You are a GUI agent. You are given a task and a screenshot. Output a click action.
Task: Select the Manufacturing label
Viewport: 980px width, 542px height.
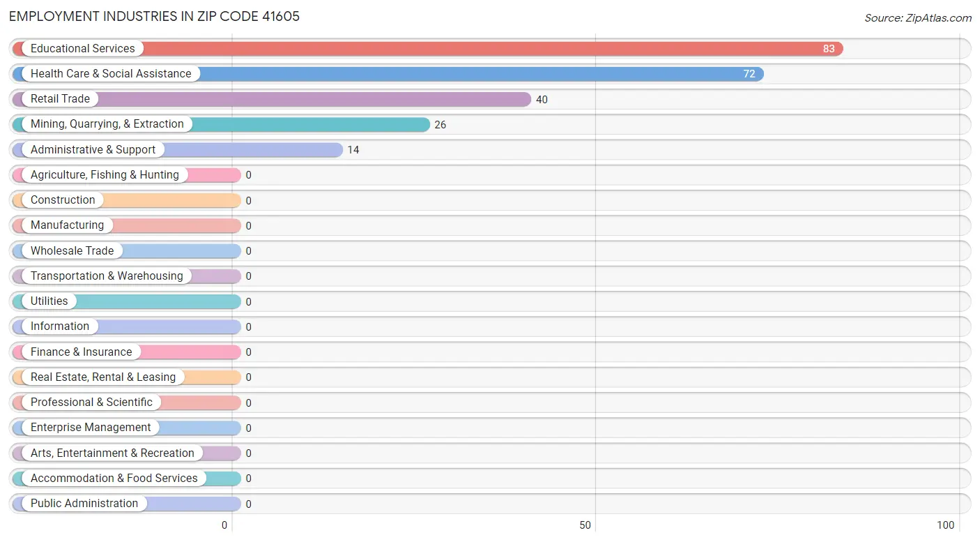[x=67, y=225]
